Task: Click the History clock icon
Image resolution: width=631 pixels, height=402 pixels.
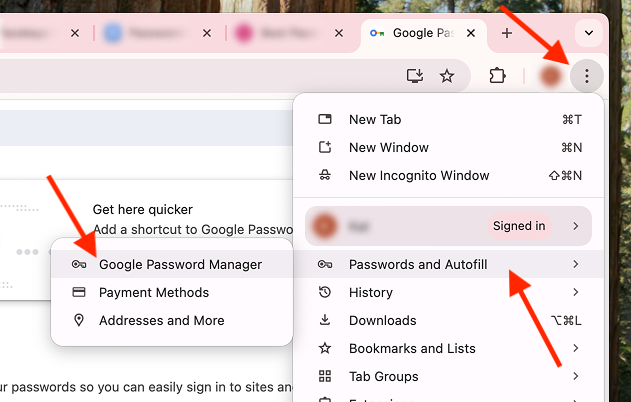Action: 325,292
